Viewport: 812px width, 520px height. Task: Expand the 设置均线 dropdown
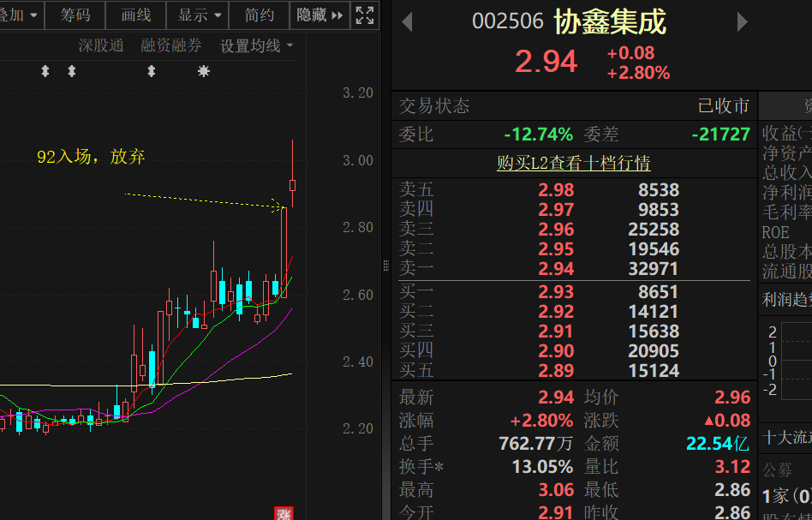pyautogui.click(x=257, y=46)
